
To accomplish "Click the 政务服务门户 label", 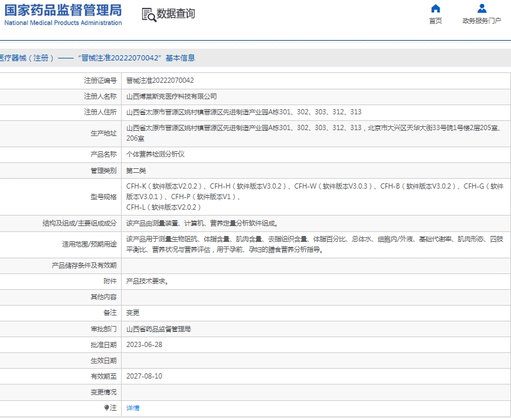I will point(481,21).
